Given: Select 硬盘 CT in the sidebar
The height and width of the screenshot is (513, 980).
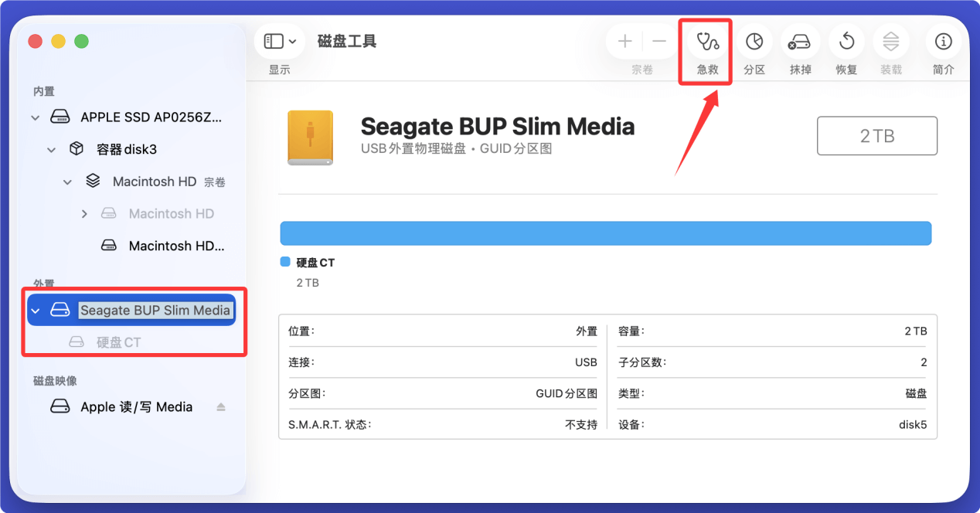Looking at the screenshot, I should click(120, 341).
